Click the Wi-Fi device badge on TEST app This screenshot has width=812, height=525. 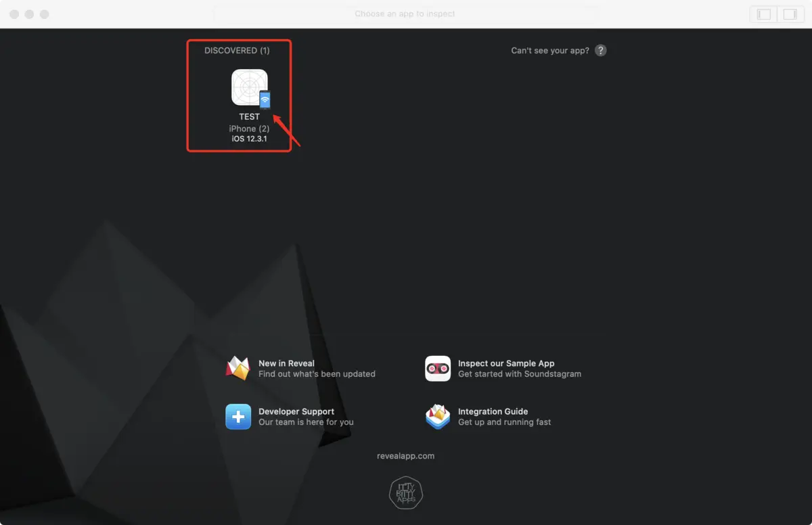[x=265, y=100]
